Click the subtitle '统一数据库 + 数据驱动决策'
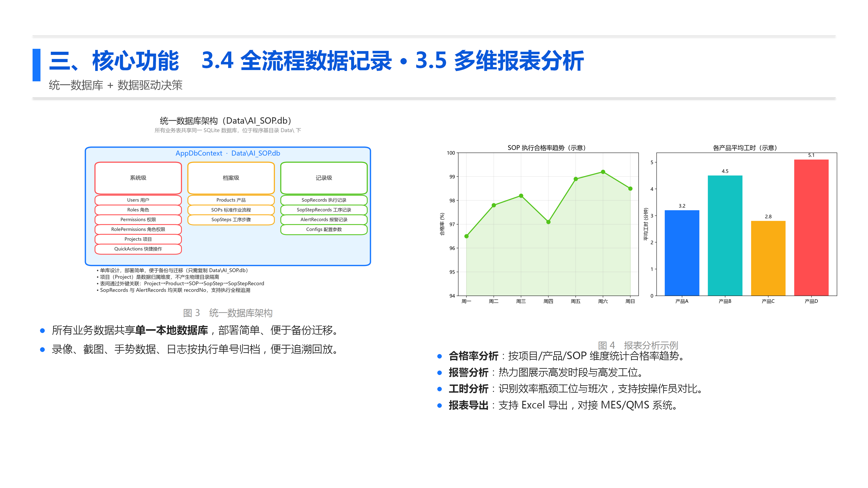 pos(116,85)
